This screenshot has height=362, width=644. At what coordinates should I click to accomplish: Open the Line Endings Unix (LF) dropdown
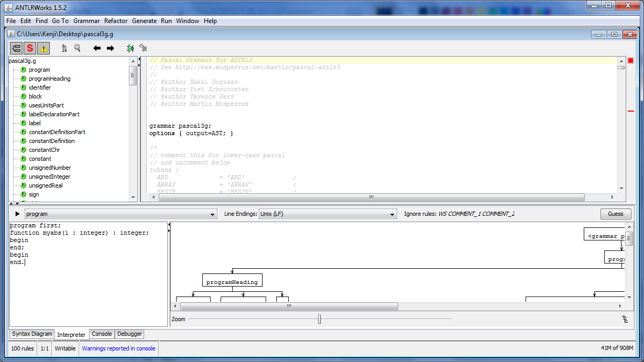328,214
